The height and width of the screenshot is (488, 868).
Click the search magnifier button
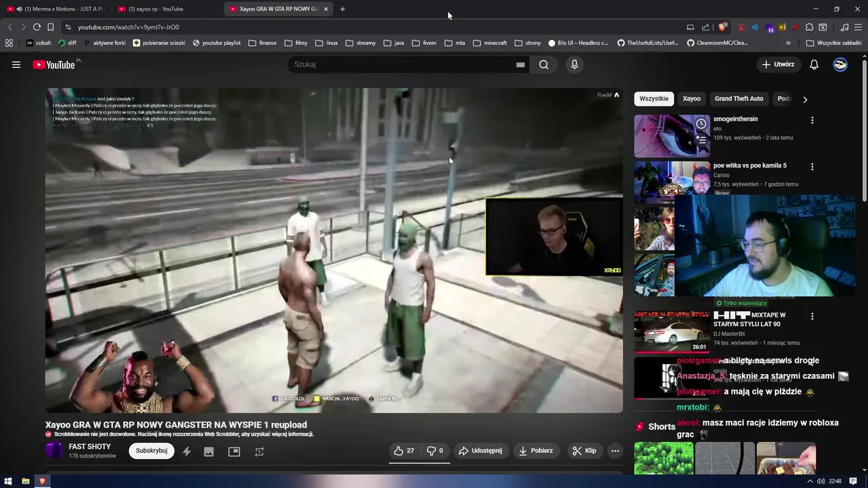(544, 64)
